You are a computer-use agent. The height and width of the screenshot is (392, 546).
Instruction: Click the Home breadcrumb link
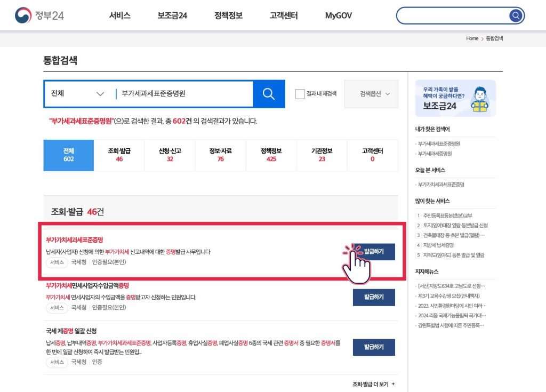point(472,39)
